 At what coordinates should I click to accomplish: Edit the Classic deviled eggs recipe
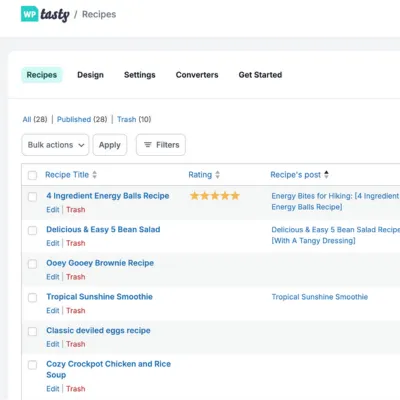53,344
